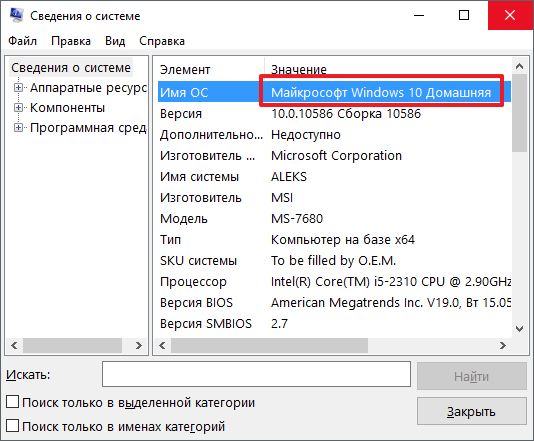The width and height of the screenshot is (534, 441).
Task: Click the ALEKS value
Action: [289, 177]
